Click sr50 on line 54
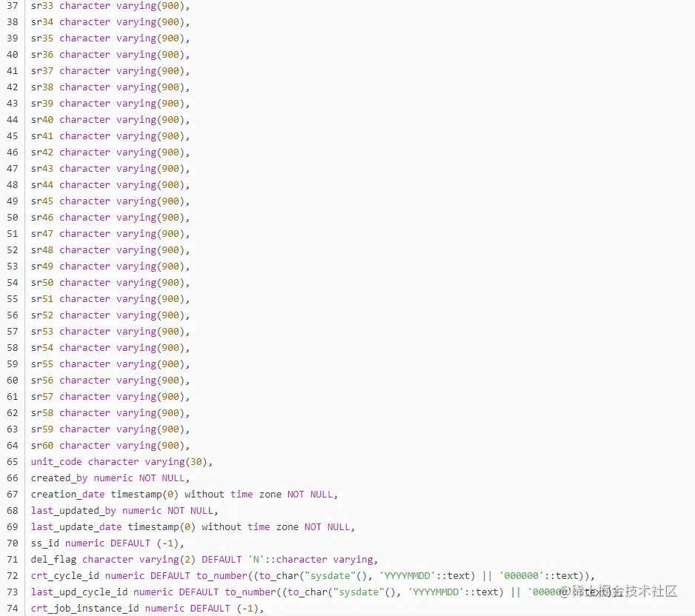This screenshot has width=695, height=616. 42,283
